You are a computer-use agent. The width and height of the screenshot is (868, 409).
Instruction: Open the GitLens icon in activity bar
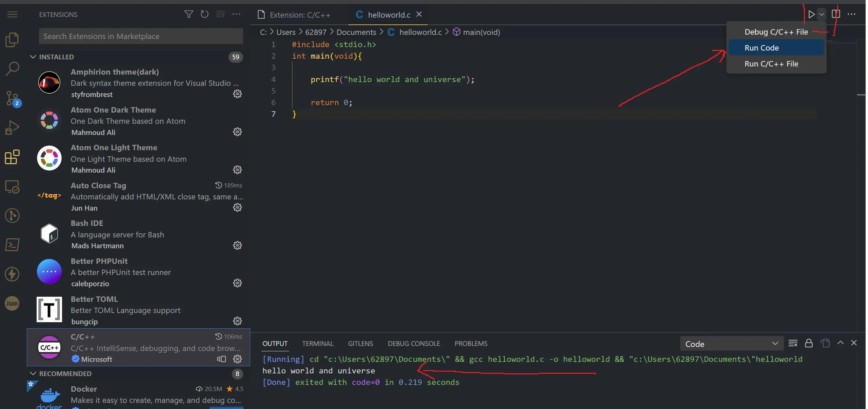[x=12, y=216]
